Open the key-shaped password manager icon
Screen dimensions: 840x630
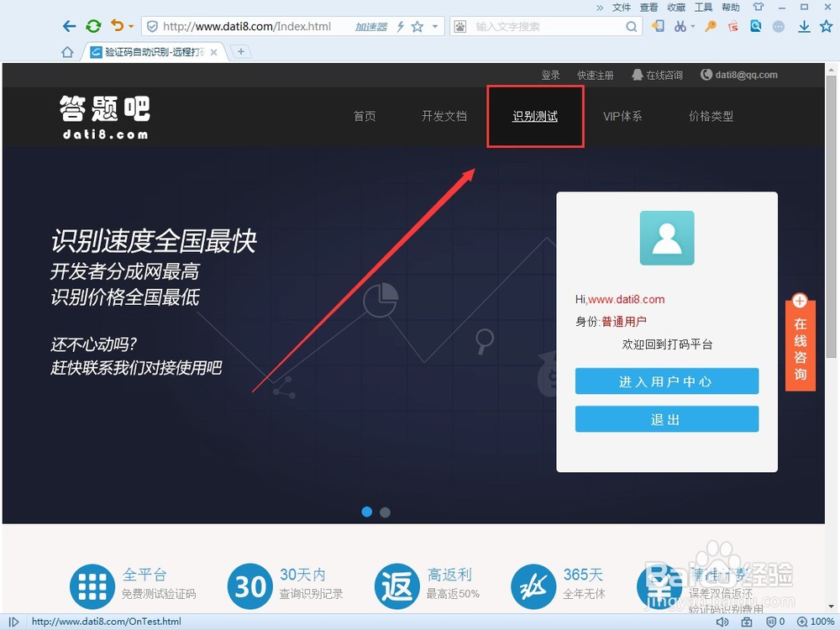click(711, 26)
